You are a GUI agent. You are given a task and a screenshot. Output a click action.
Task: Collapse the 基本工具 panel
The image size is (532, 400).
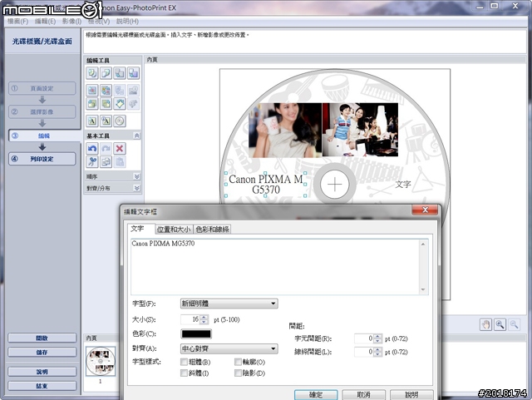136,136
